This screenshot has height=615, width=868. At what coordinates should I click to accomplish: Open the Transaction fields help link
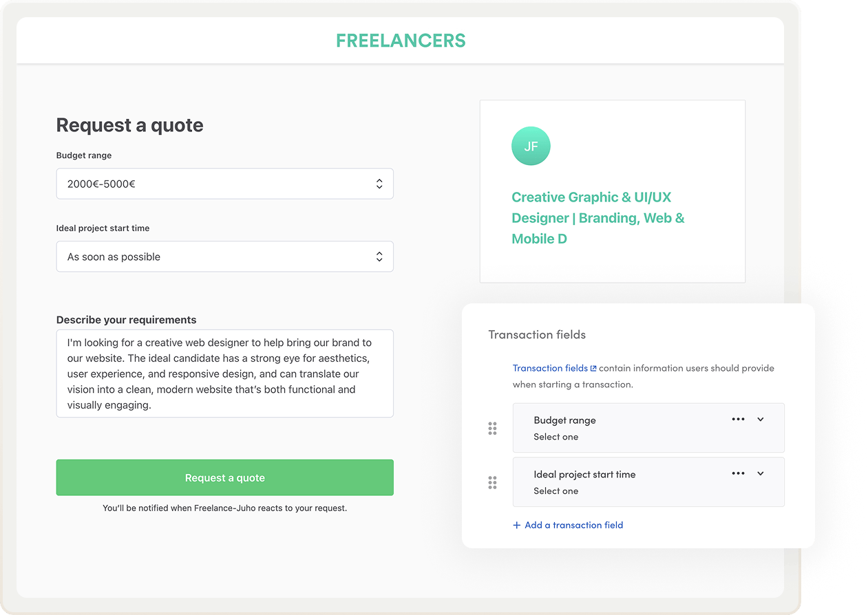tap(550, 368)
